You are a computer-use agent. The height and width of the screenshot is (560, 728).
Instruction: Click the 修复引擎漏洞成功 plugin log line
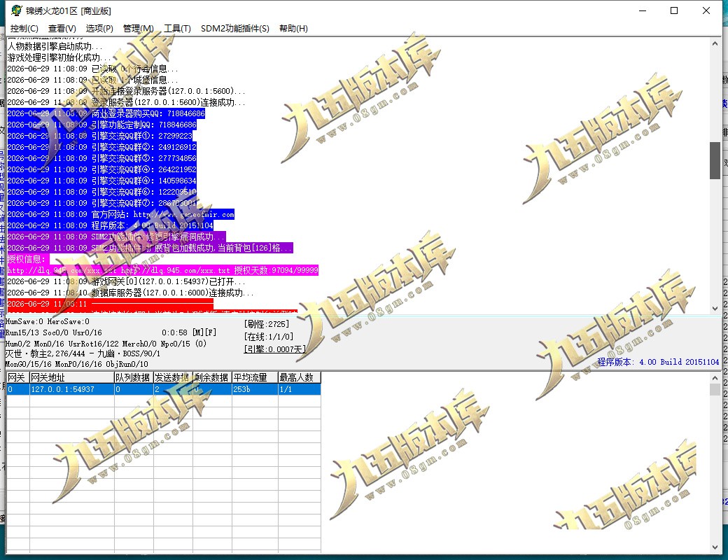click(x=116, y=237)
